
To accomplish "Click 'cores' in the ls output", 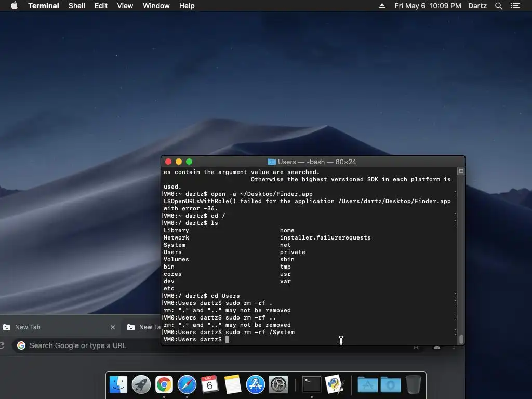I will pyautogui.click(x=172, y=274).
